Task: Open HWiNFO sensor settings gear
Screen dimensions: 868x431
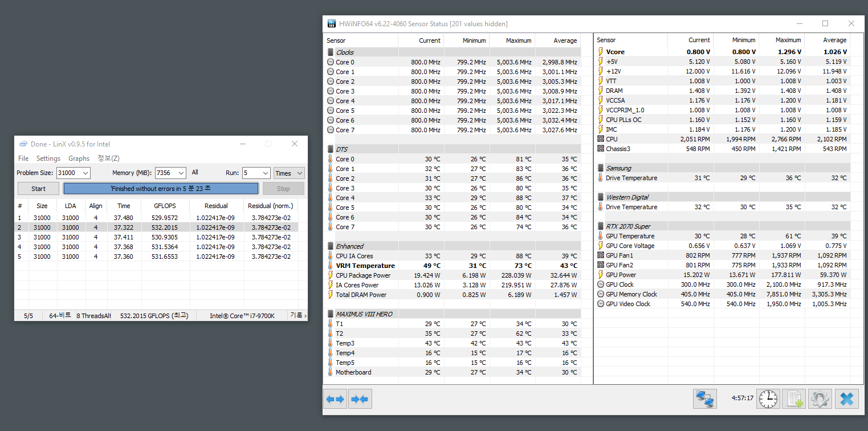Action: coord(820,399)
